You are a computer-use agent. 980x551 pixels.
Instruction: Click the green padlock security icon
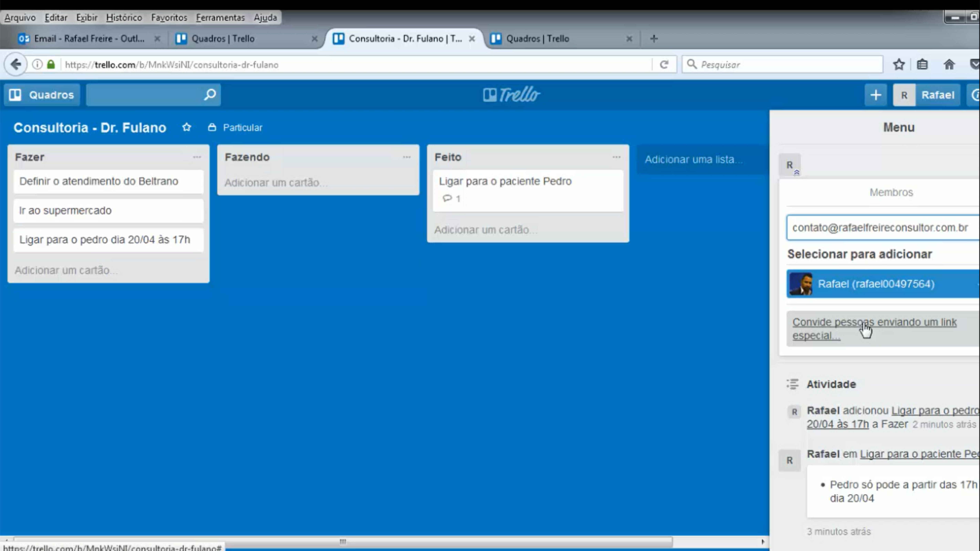[51, 64]
